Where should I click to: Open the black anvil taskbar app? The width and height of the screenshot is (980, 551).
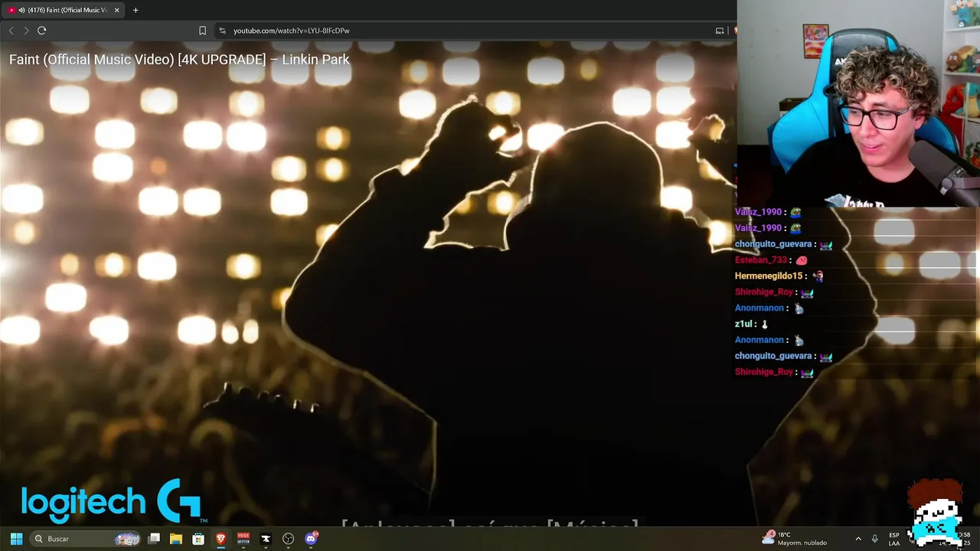[266, 539]
